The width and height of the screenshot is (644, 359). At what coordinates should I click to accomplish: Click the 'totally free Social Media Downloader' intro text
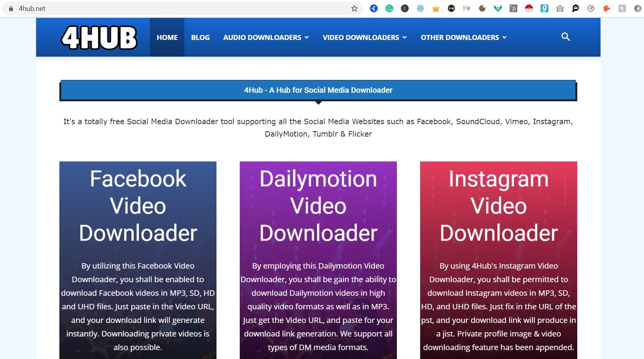coord(318,128)
